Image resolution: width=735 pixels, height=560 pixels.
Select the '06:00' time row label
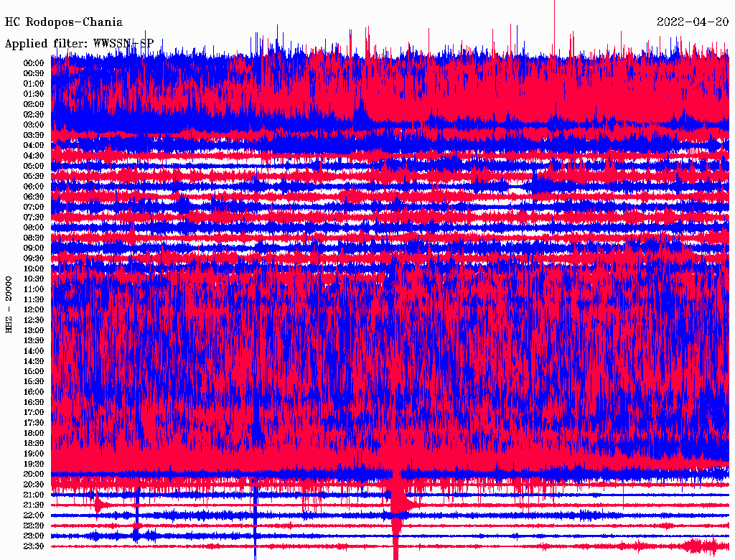tap(34, 187)
